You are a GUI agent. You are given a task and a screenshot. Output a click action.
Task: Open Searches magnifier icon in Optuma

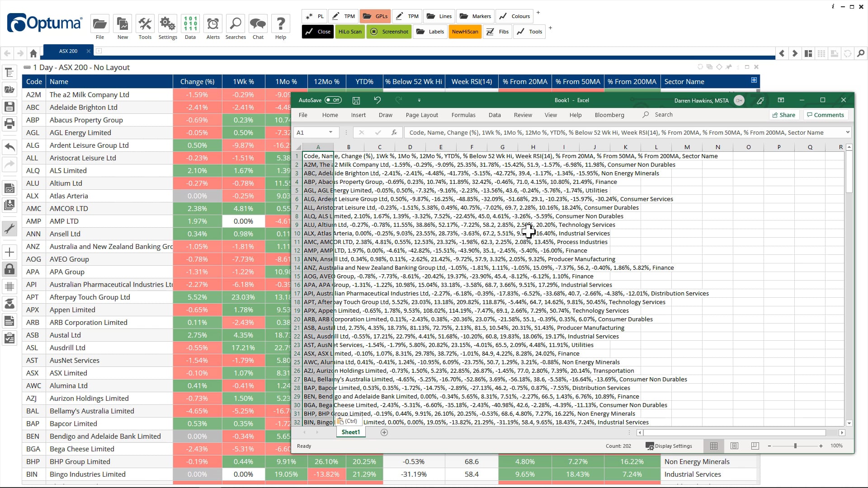236,23
